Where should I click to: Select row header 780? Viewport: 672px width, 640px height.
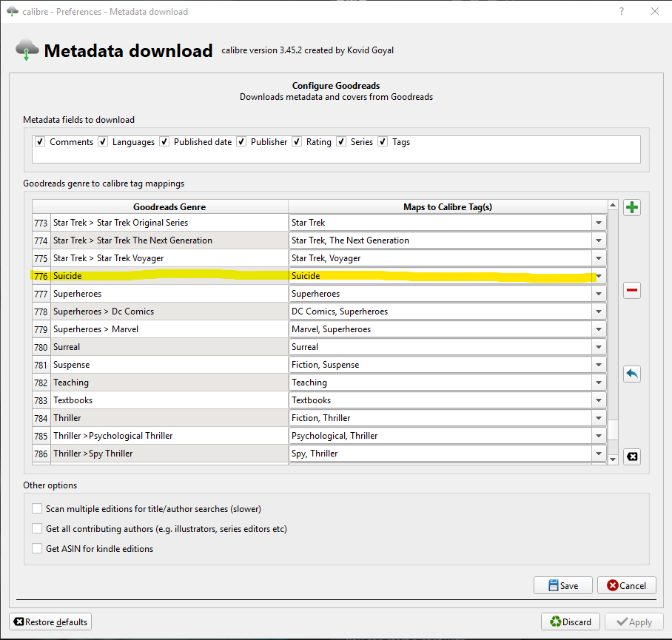[x=41, y=347]
